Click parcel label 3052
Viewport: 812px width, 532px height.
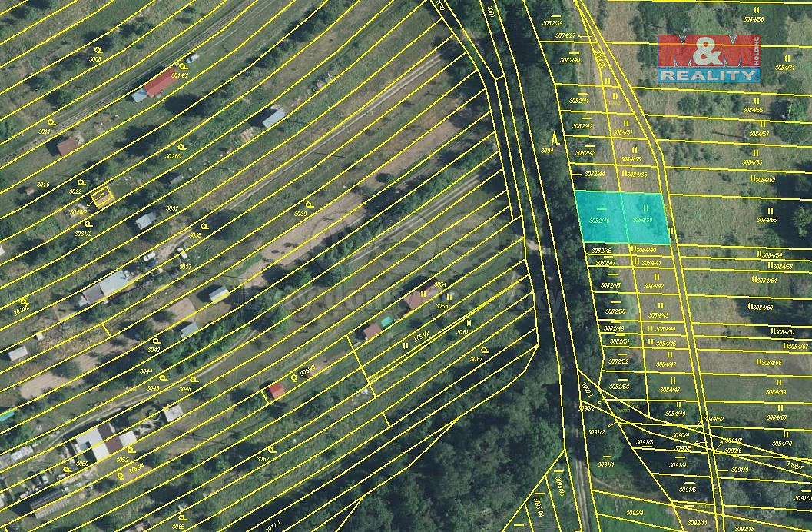(122, 460)
